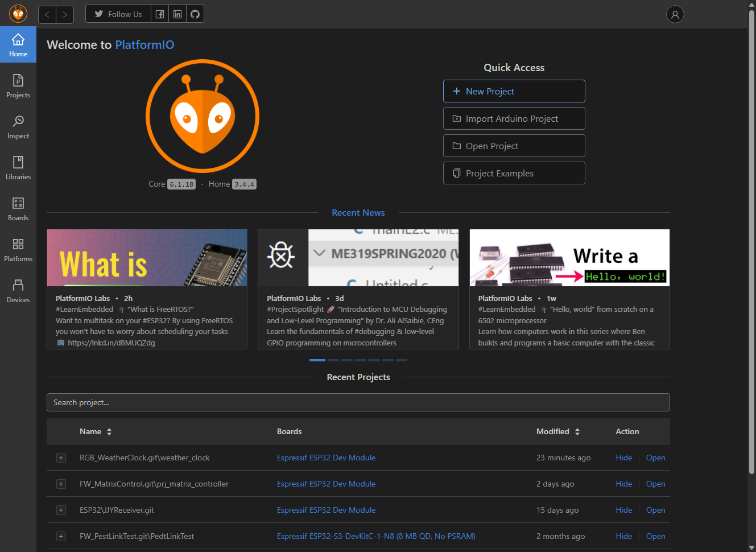Viewport: 756px width, 552px height.
Task: Sort projects by Name column
Action: tap(109, 432)
